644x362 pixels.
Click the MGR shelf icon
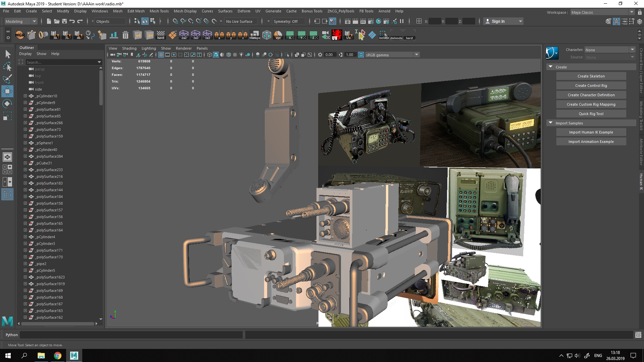click(x=20, y=35)
